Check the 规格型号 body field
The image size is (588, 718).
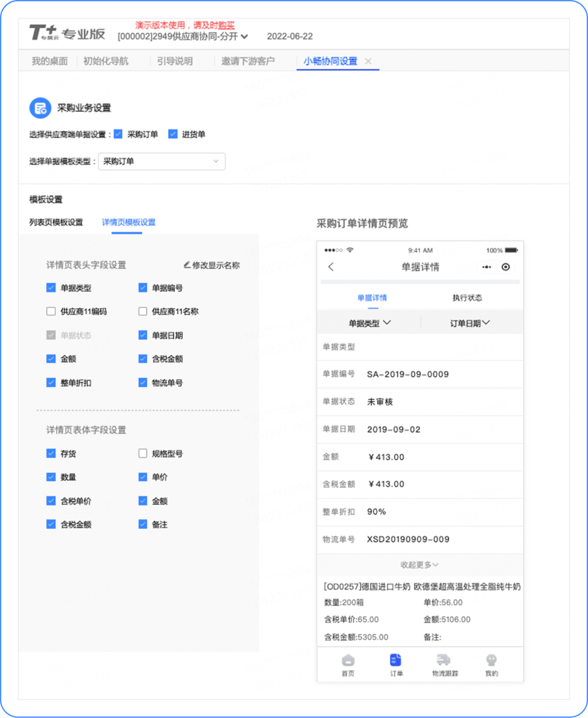pyautogui.click(x=143, y=453)
